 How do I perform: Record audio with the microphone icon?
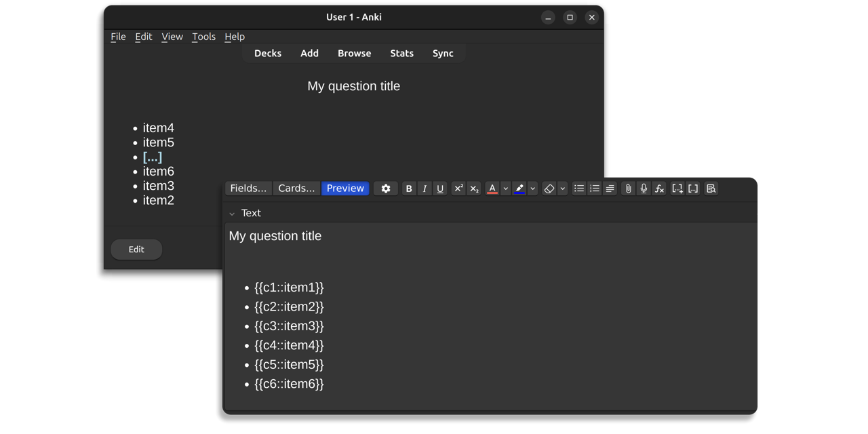(x=644, y=189)
